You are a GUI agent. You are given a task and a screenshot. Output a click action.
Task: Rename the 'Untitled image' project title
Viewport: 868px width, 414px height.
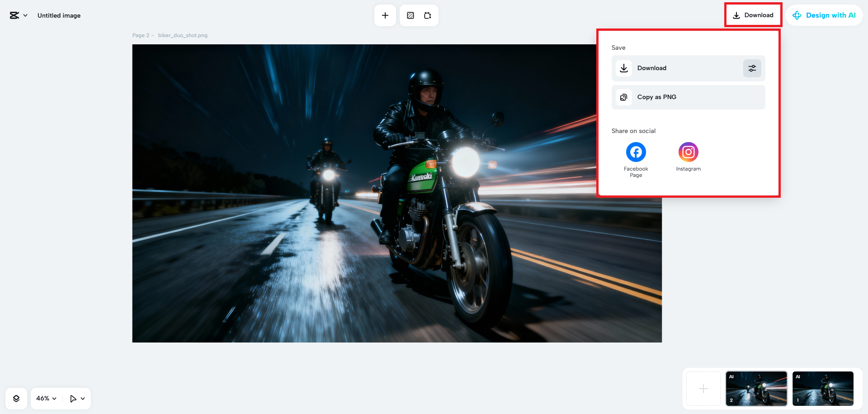pos(59,15)
